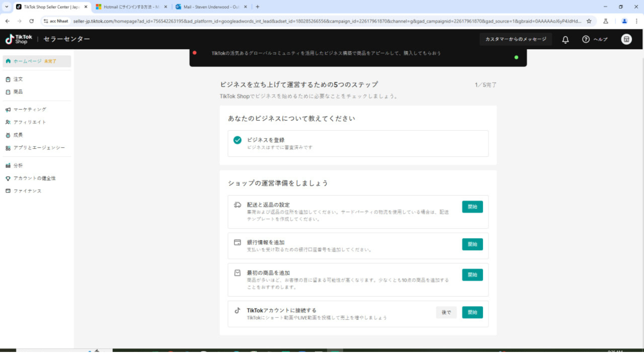The image size is (644, 362).
Task: Click the browser back arrow
Action: pyautogui.click(x=7, y=21)
